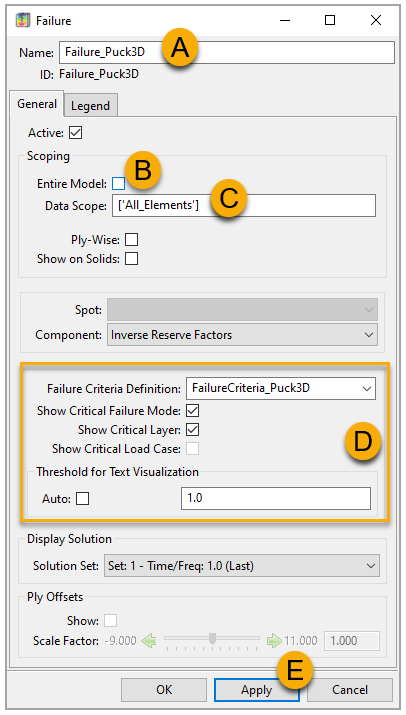Open the Solution Set dropdown
The width and height of the screenshot is (406, 715).
coord(242,566)
